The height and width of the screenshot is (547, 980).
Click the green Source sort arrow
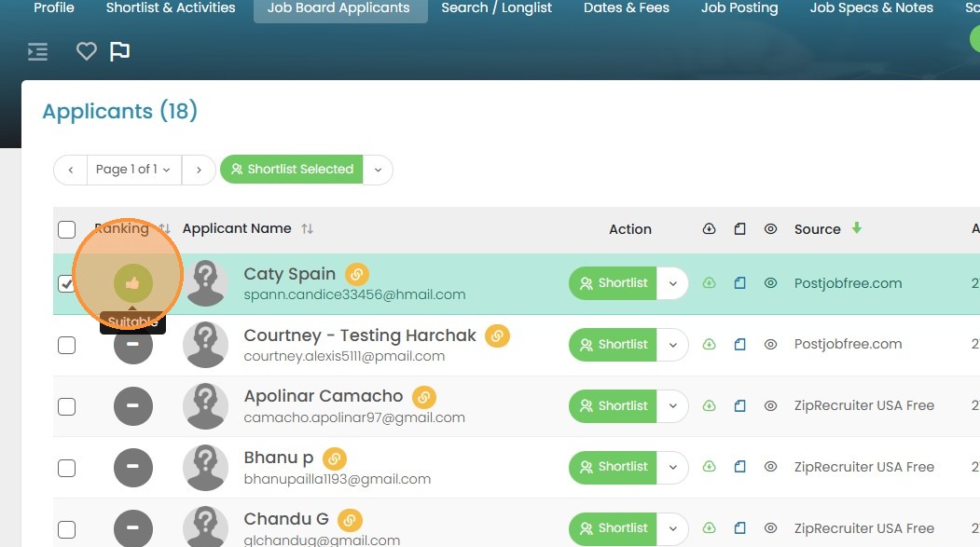(x=857, y=228)
